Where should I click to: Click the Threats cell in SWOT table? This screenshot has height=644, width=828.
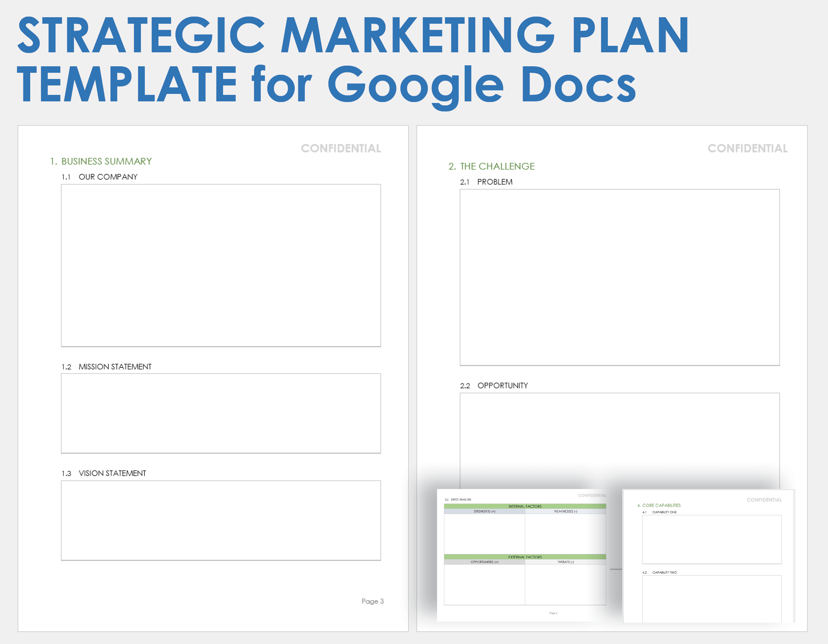565,584
